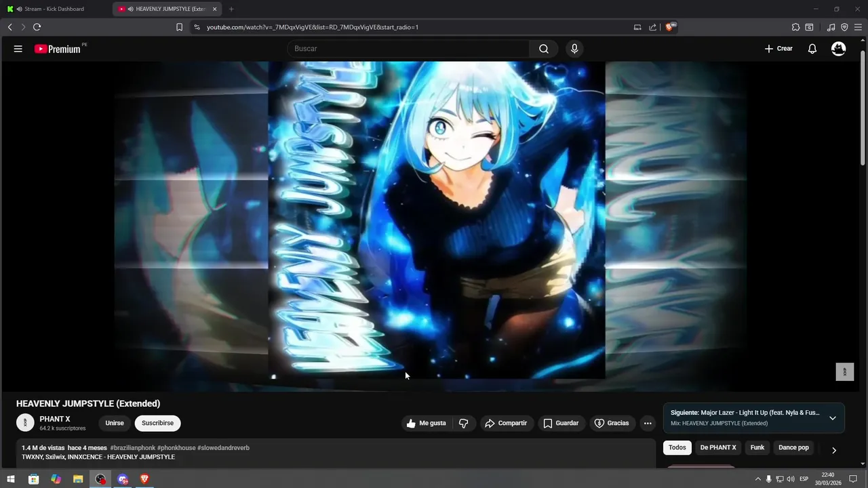Open the browser search-tabs sidebar icon

click(809, 27)
